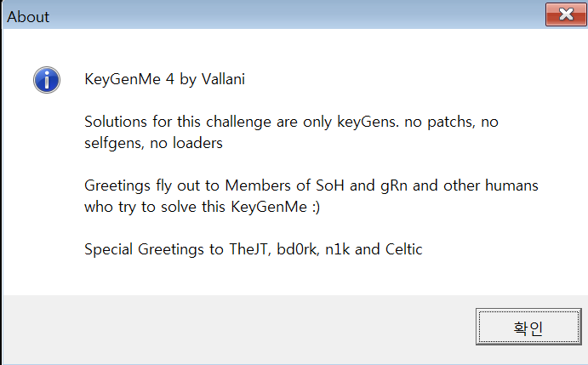Click the "selfgens, no loaders" text line
Viewport: 588px width, 365px height.
coord(153,143)
